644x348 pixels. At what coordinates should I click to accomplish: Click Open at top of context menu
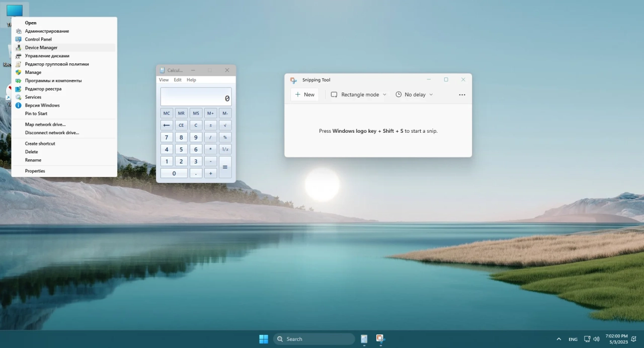(x=64, y=23)
